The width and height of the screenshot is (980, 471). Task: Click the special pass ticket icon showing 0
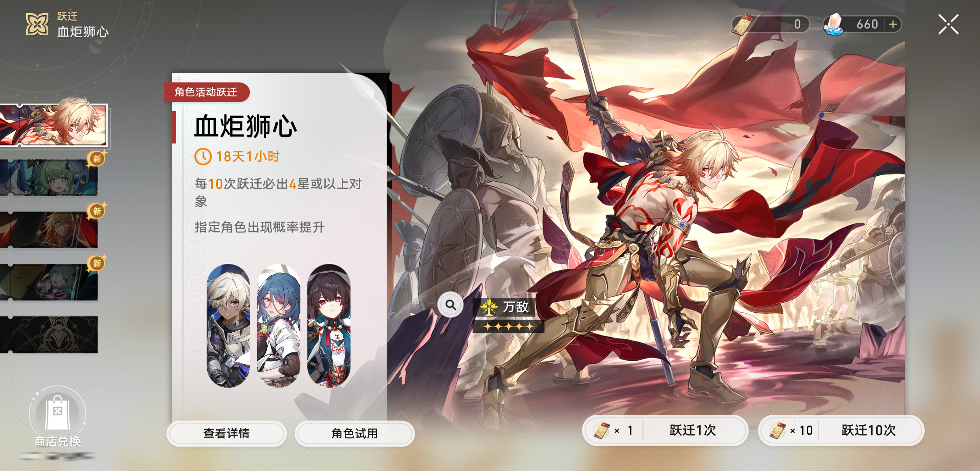tap(744, 24)
